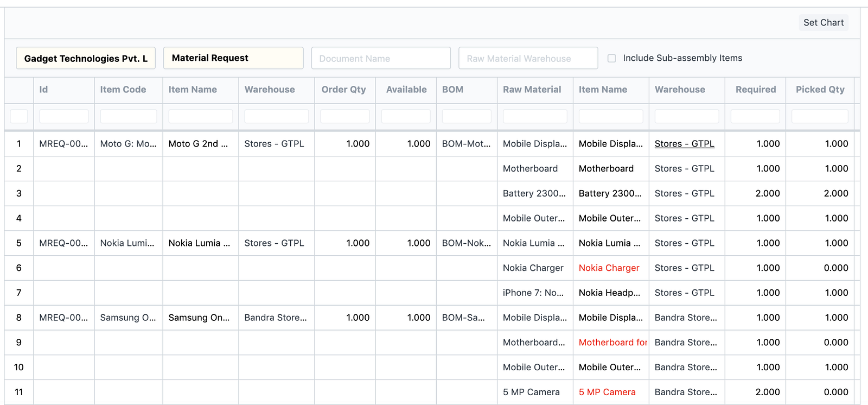Viewport: 868px width, 405px height.
Task: Focus the filter box under BOM
Action: (467, 116)
